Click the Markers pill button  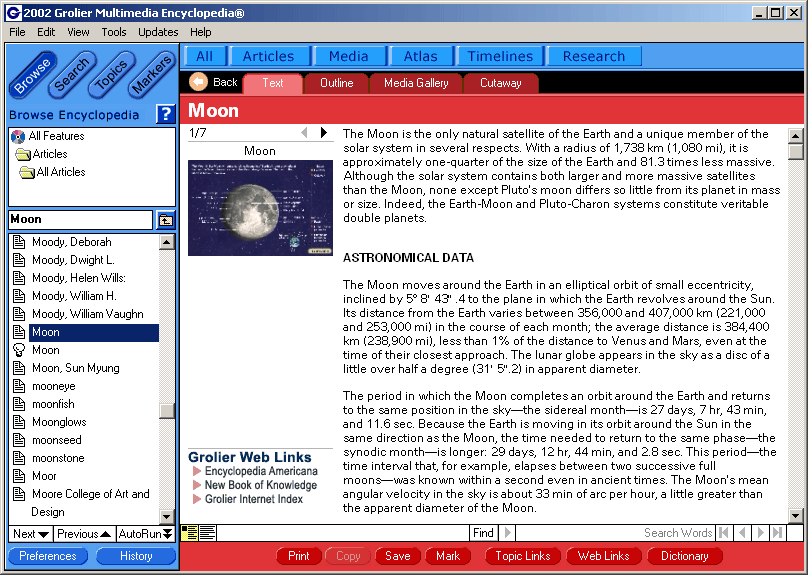click(x=151, y=75)
